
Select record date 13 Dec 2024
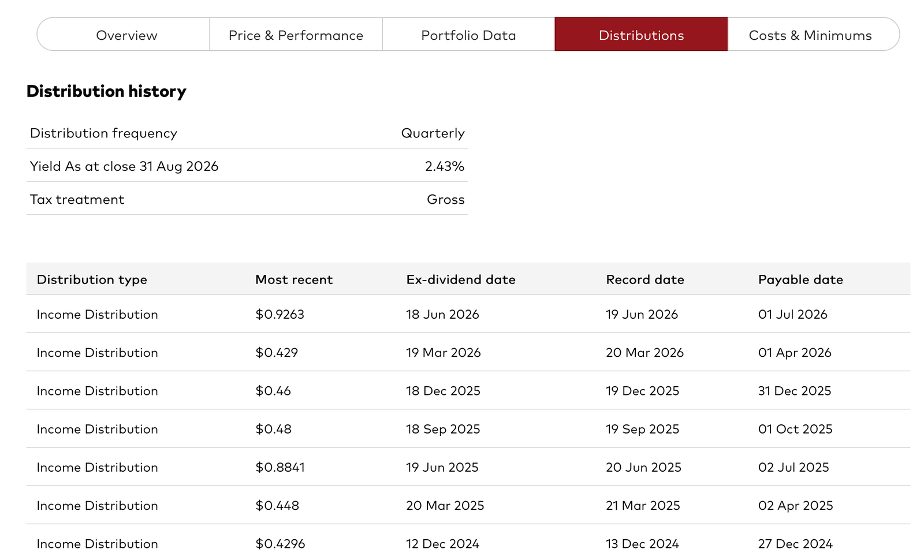click(x=642, y=544)
